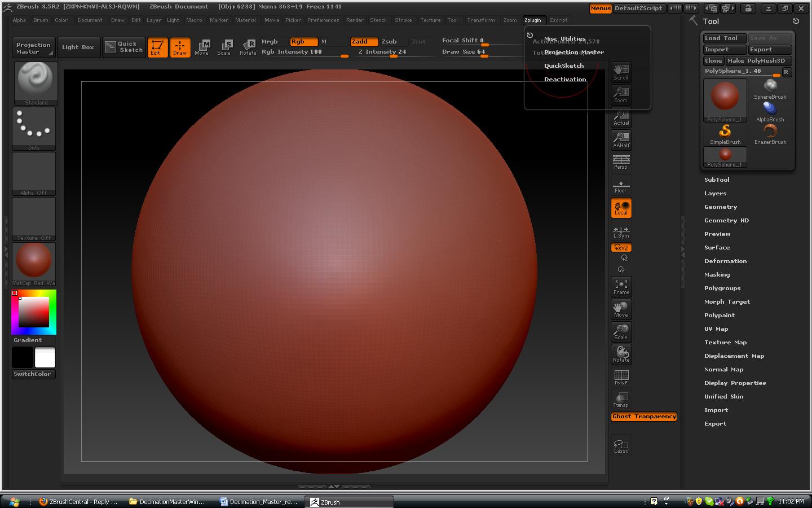Open the Dots stroke selector
The image size is (812, 508).
pos(34,129)
